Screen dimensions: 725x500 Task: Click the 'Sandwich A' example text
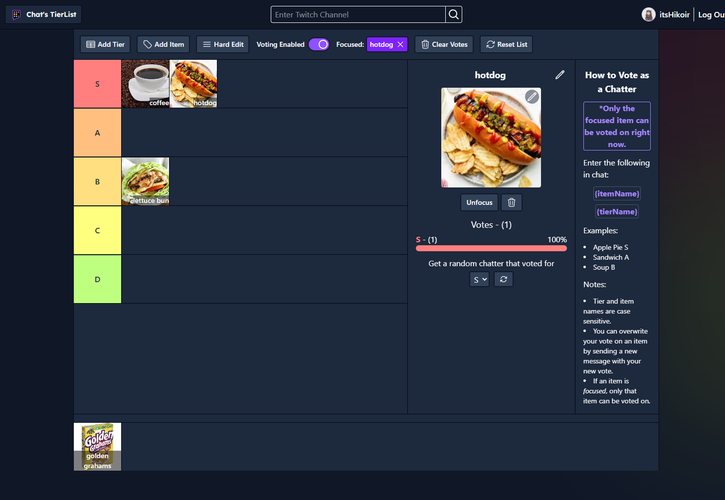pyautogui.click(x=611, y=257)
